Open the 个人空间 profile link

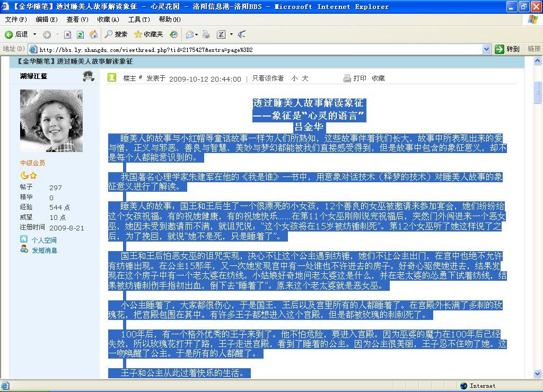click(x=43, y=240)
